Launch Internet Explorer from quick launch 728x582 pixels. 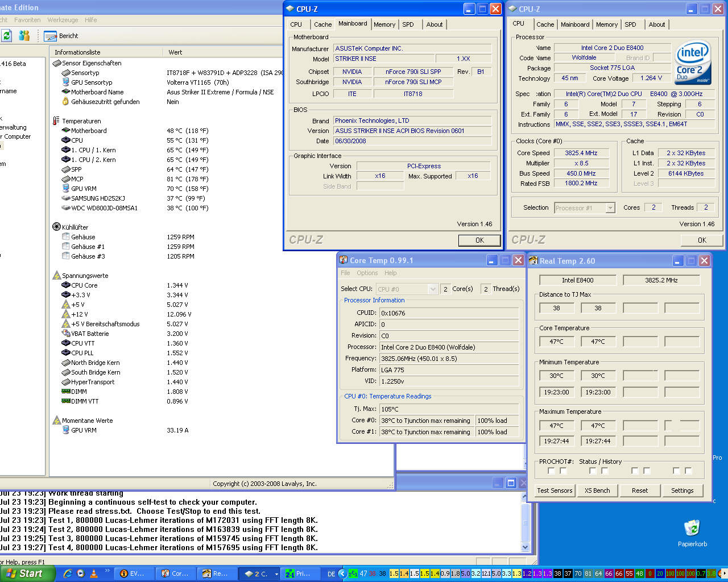[x=68, y=573]
